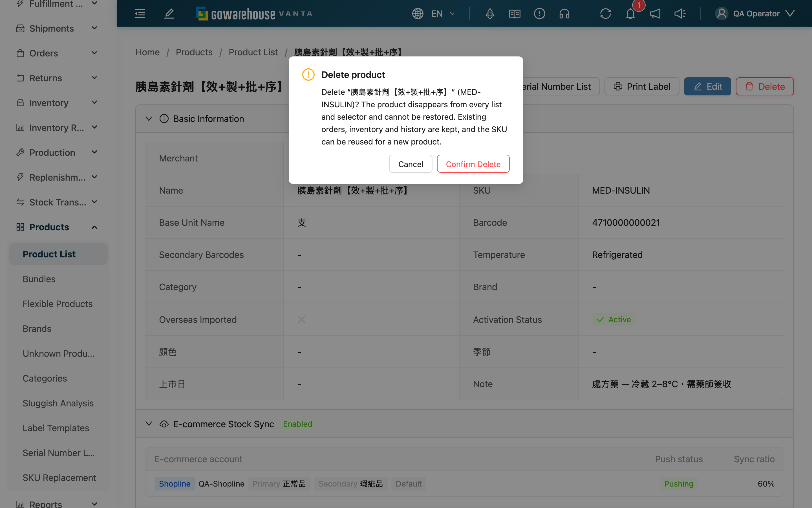Image resolution: width=812 pixels, height=508 pixels.
Task: Click the megaphone announcements icon
Action: pyautogui.click(x=655, y=14)
